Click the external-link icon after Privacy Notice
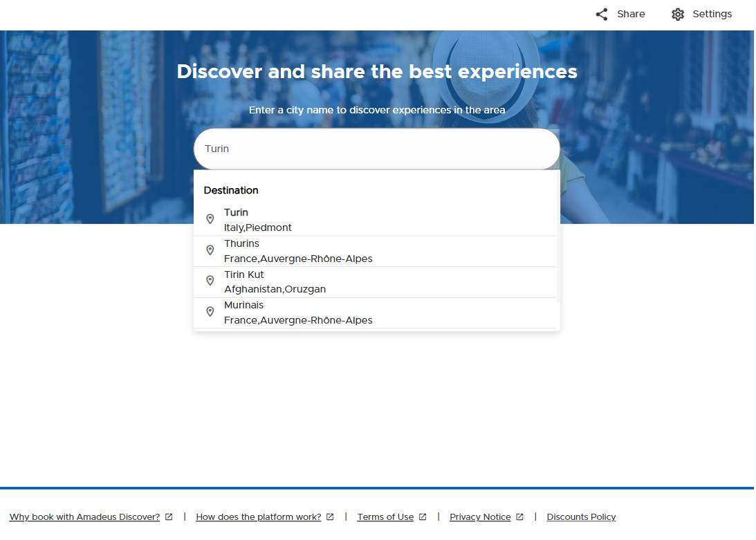The width and height of the screenshot is (756, 540). (x=520, y=516)
